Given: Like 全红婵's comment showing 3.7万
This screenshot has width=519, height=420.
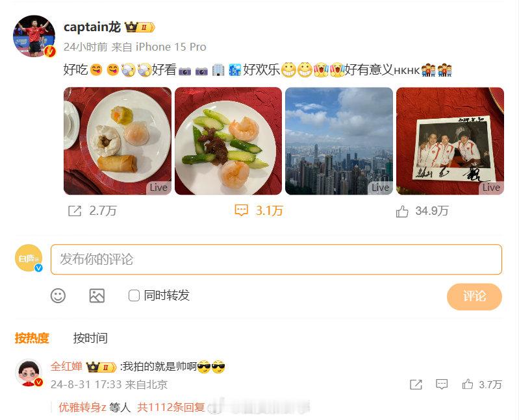Looking at the screenshot, I should coord(468,384).
